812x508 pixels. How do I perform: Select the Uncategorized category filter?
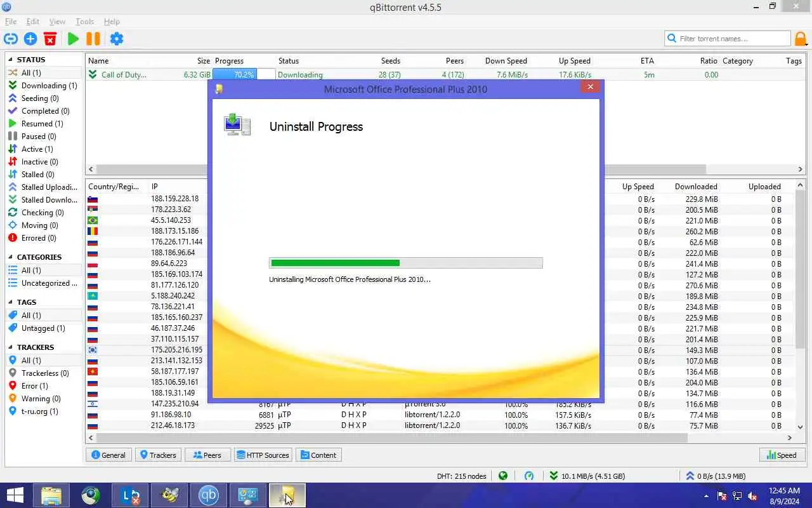[x=43, y=283]
